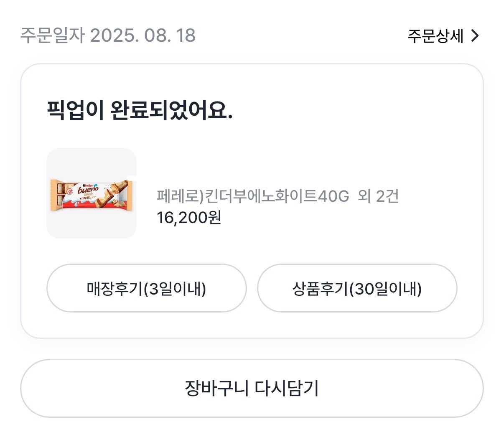Tap the 외 2건 additional items text

pyautogui.click(x=378, y=196)
